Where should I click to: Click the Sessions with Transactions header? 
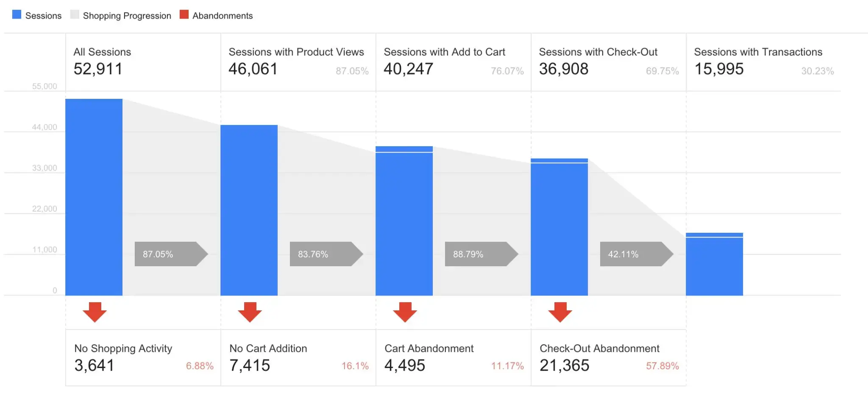click(758, 52)
